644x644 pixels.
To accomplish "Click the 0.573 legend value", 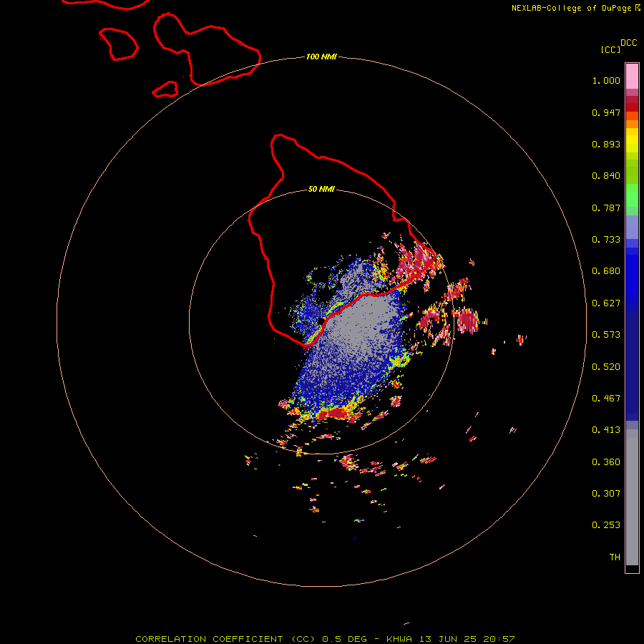I will click(x=606, y=335).
